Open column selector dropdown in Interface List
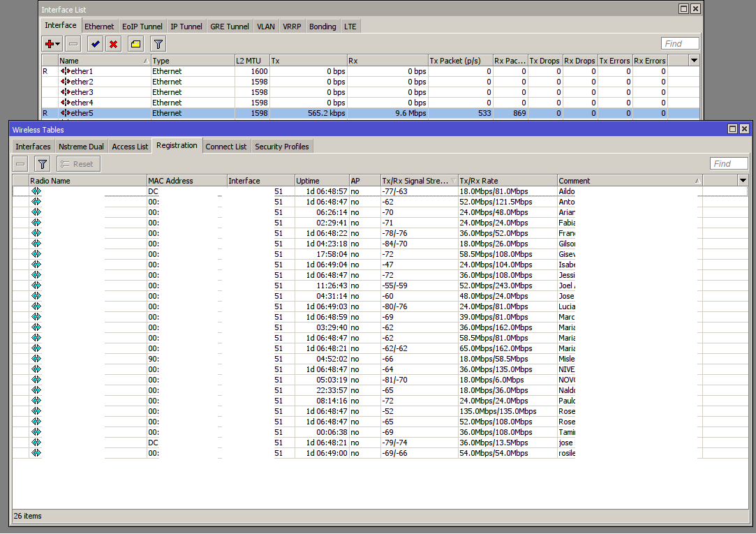The width and height of the screenshot is (756, 534). (x=694, y=61)
